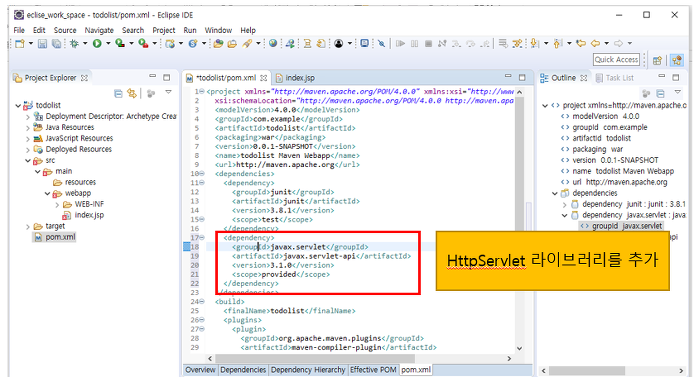Click the Terminate stop icon
Image resolution: width=694 pixels, height=377 pixels.
point(428,43)
